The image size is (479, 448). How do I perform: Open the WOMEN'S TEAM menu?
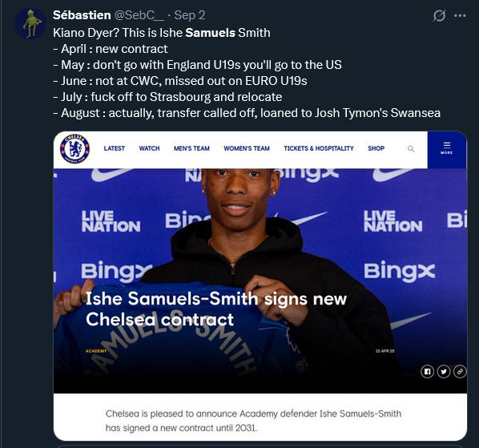(247, 148)
